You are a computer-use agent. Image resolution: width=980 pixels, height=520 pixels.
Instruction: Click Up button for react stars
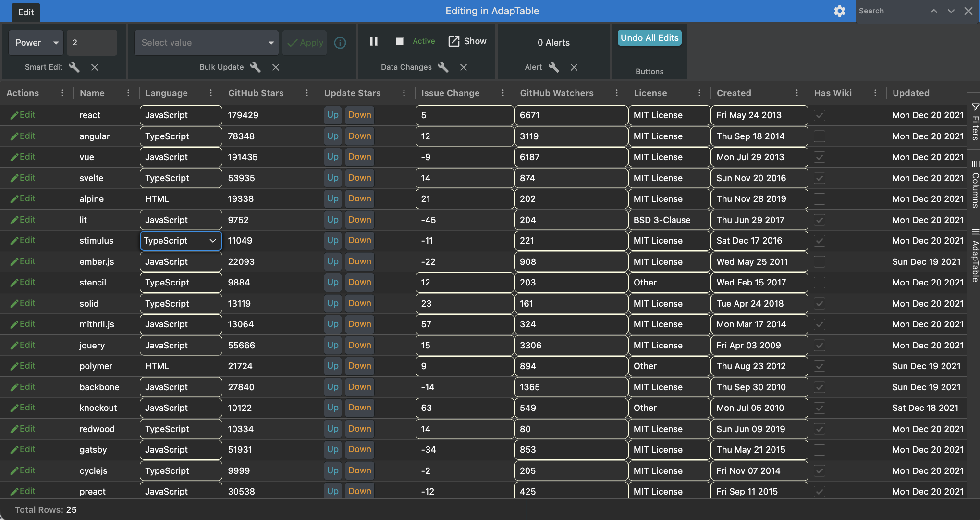pos(332,115)
